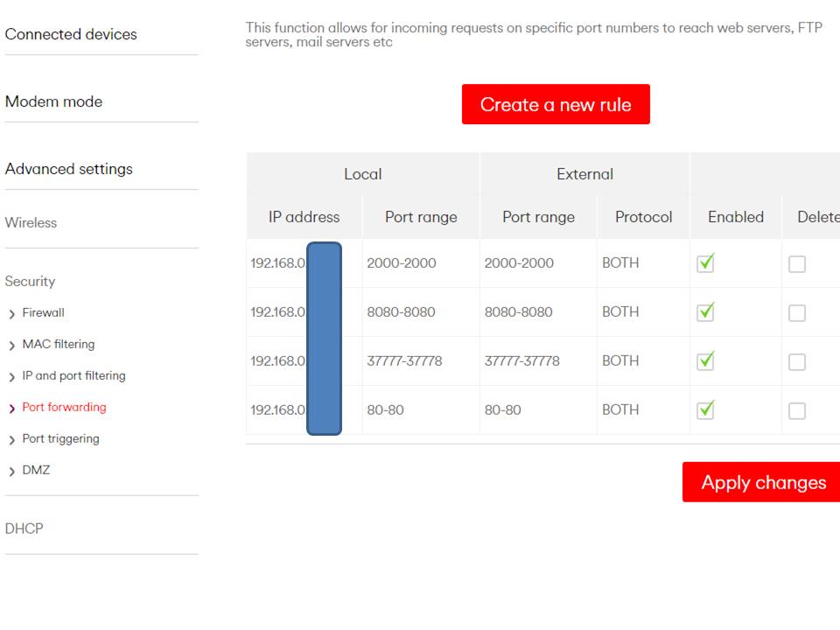Viewport: 840px width, 630px height.
Task: Open IP and port filtering page
Action: point(73,375)
